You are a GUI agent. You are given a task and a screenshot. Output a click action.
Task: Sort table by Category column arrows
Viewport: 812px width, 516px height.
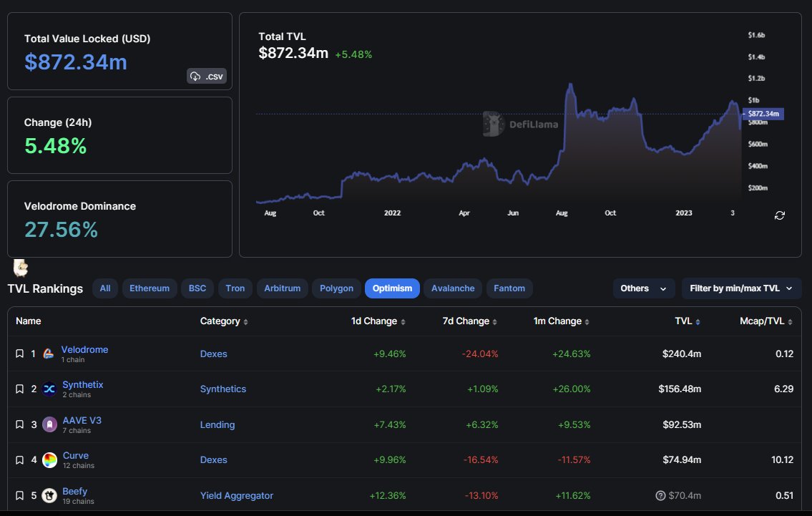coord(245,322)
